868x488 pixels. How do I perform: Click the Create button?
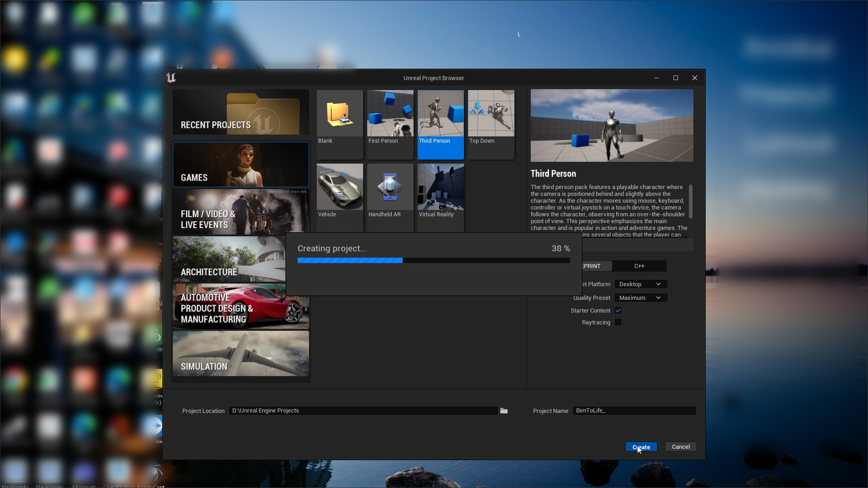[x=641, y=447]
